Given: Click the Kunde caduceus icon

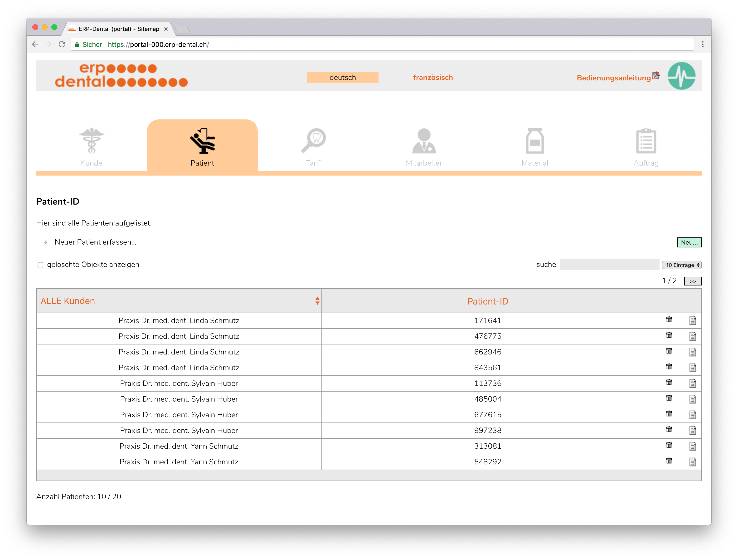Looking at the screenshot, I should (x=91, y=141).
